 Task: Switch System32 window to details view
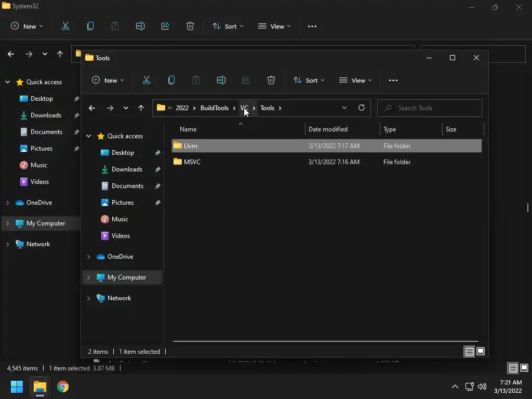pos(513,368)
